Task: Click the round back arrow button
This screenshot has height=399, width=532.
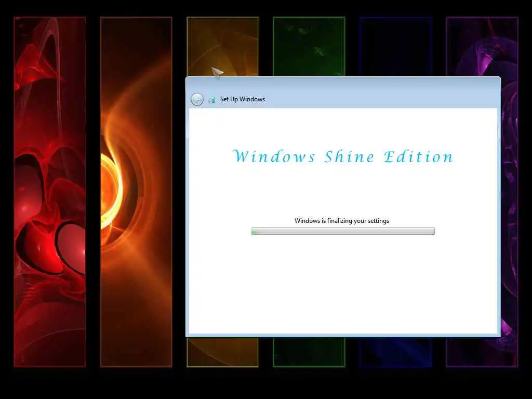Action: (197, 99)
